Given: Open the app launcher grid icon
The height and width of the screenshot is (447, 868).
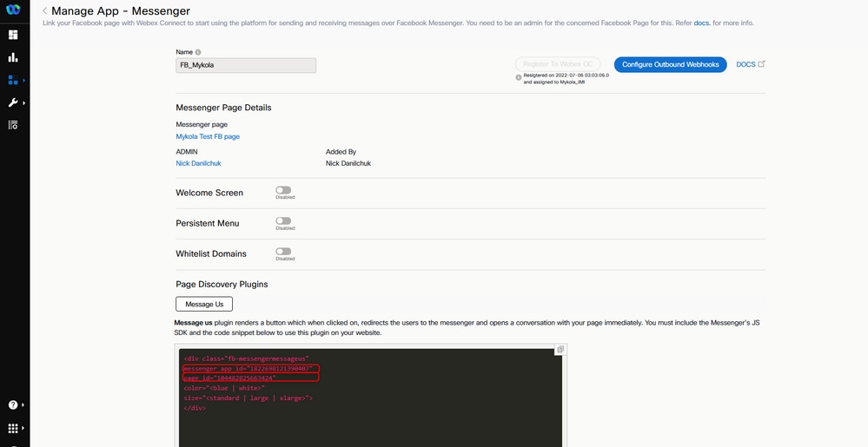Looking at the screenshot, I should [13, 428].
